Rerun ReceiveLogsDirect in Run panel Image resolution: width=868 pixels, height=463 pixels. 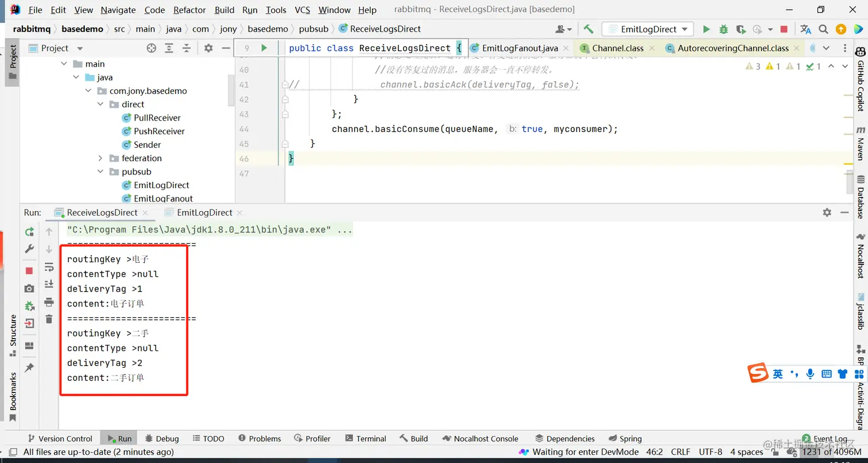29,232
